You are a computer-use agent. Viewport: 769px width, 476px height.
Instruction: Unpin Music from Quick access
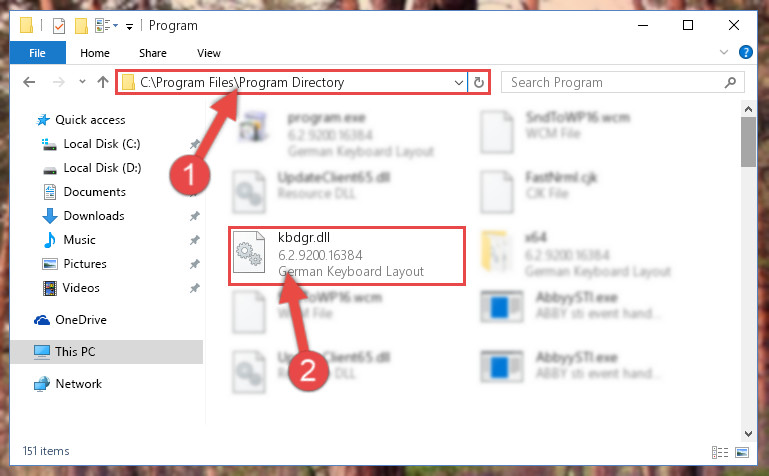195,240
